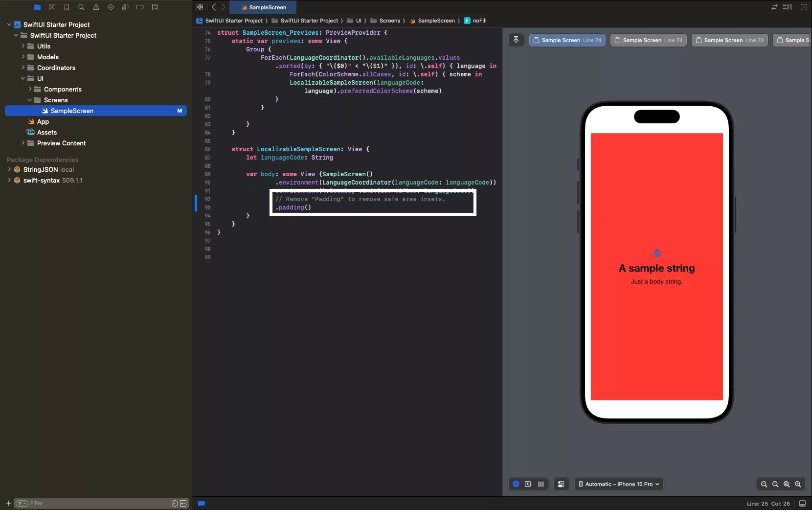Click the noFill breadcrumb item
Viewport: 812px width, 510px height.
475,21
